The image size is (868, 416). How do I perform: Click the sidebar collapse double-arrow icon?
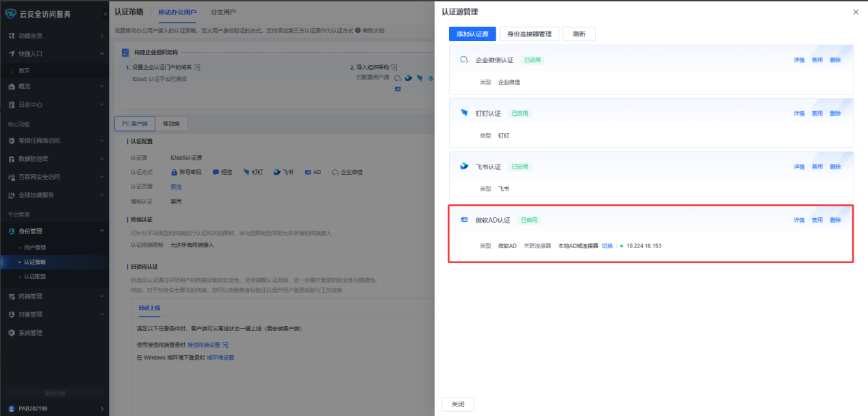point(105,14)
